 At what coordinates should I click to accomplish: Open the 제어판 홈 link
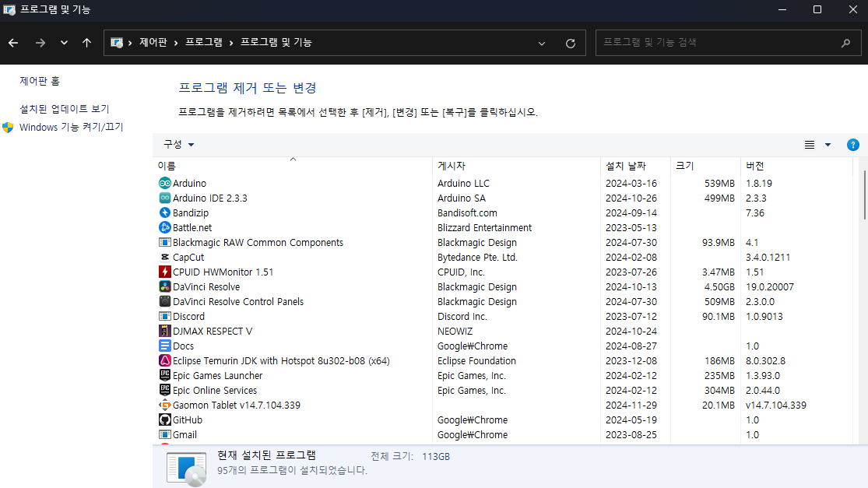pos(40,81)
